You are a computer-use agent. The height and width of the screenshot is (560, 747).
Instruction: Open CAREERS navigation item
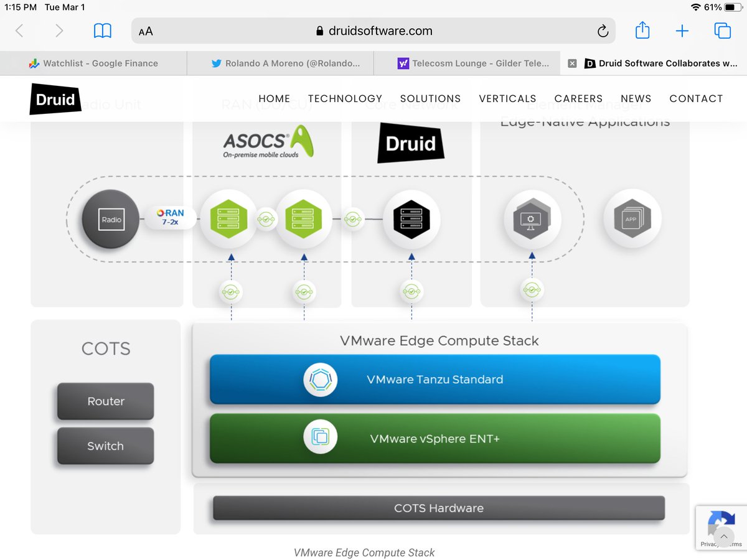[578, 98]
